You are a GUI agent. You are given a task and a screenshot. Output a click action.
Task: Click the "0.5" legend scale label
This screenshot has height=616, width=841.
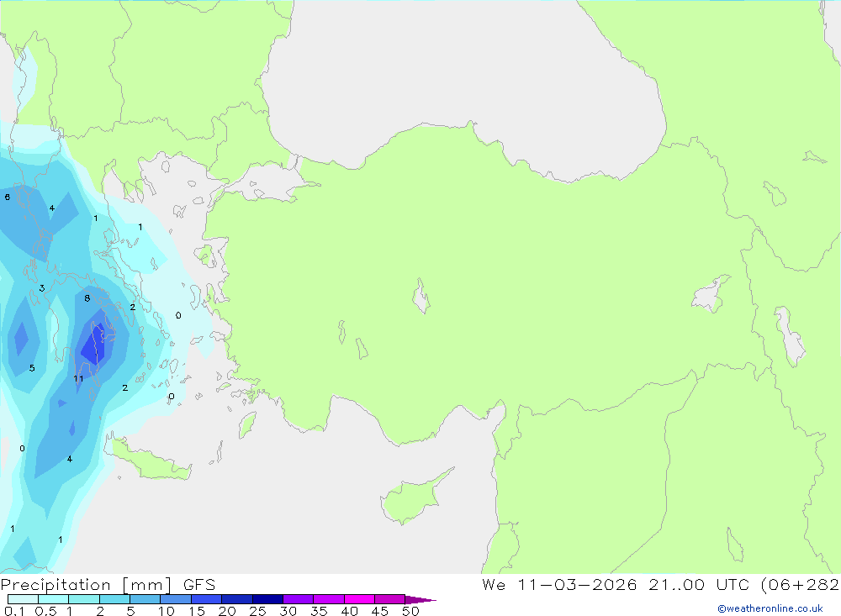[x=45, y=611]
